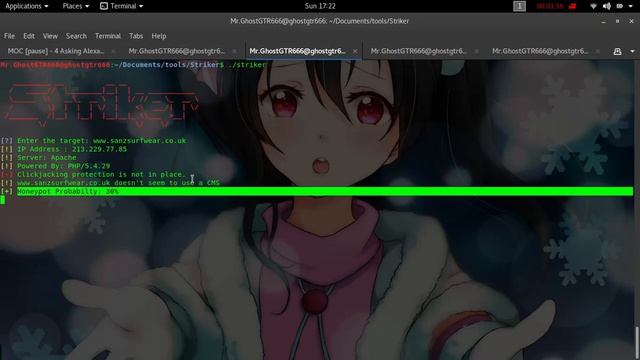640x360 pixels.
Task: Expand the system menu arrow in top bar
Action: click(630, 6)
